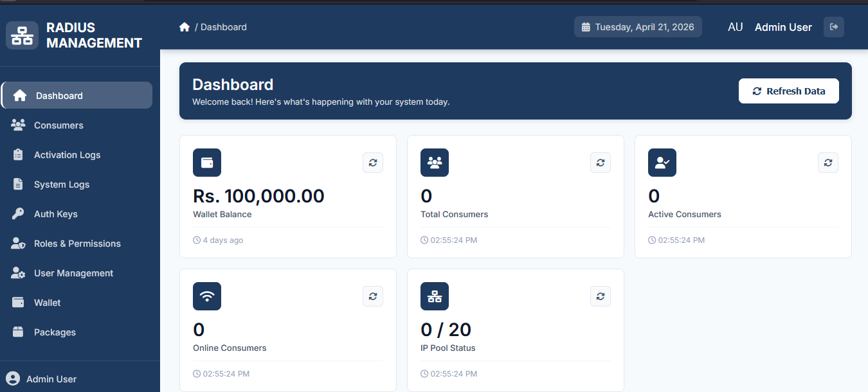Open Consumers in the sidebar

coord(77,125)
